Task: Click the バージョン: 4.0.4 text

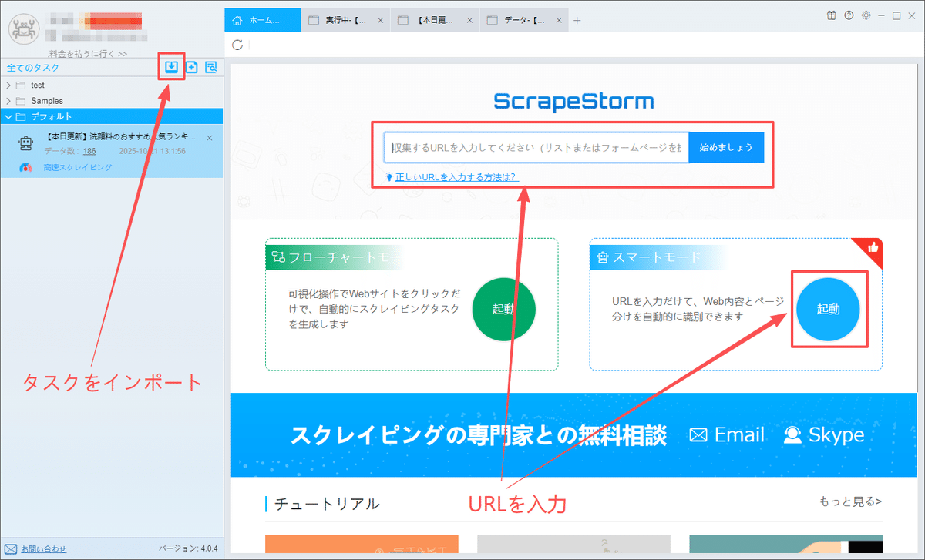Action: [x=188, y=549]
